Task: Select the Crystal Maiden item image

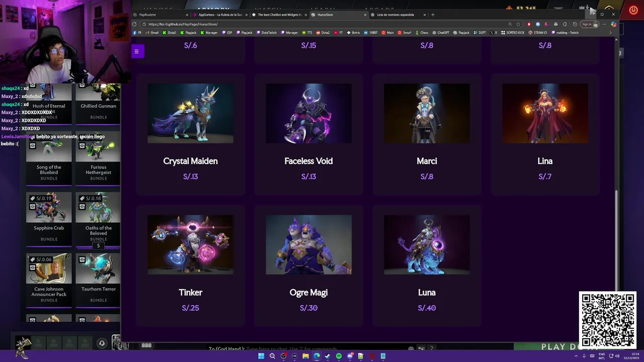Action: tap(190, 113)
